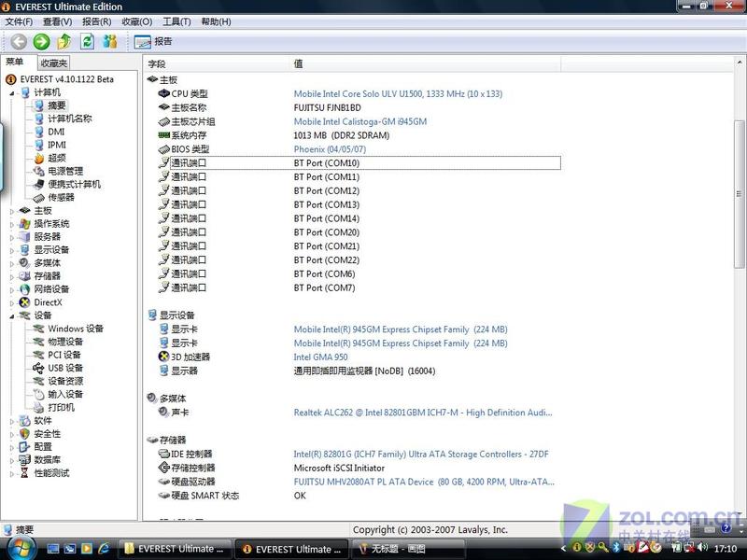The height and width of the screenshot is (560, 747).
Task: Click the USB 设备 icon
Action: point(39,368)
